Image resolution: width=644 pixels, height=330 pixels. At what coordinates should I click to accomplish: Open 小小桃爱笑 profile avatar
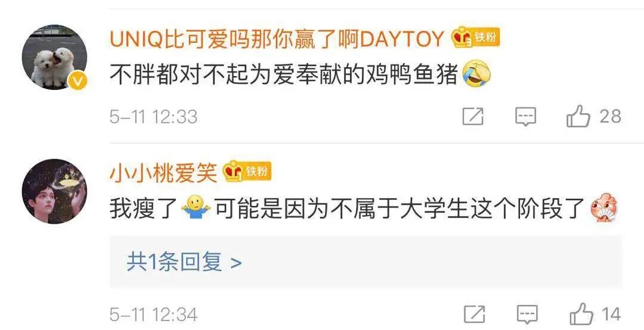tap(54, 191)
